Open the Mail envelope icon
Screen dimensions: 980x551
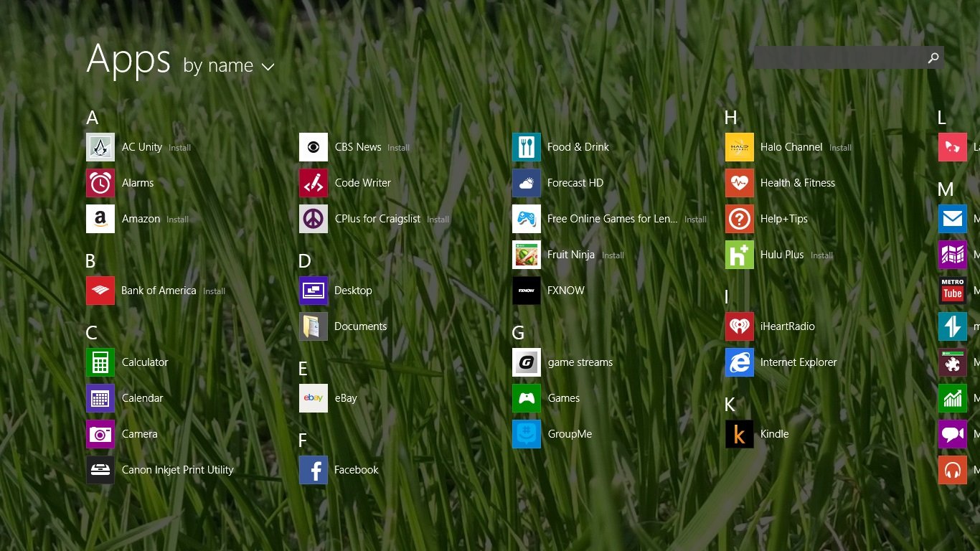click(x=953, y=219)
